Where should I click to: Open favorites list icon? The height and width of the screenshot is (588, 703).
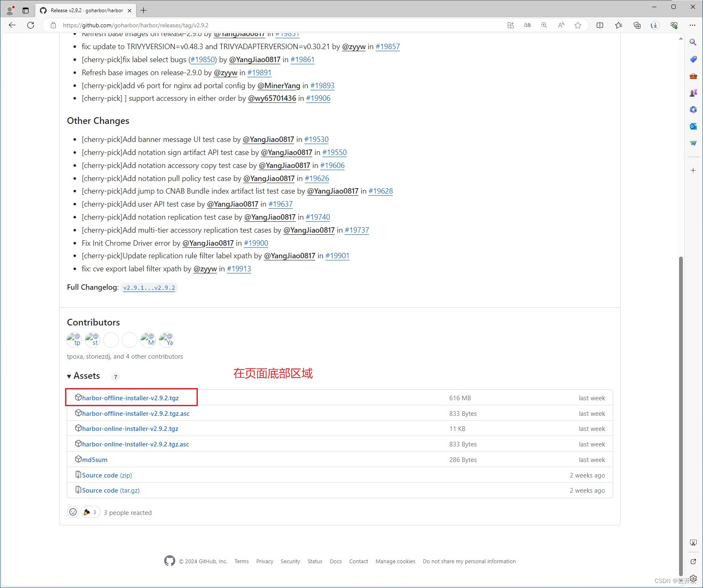pyautogui.click(x=619, y=25)
